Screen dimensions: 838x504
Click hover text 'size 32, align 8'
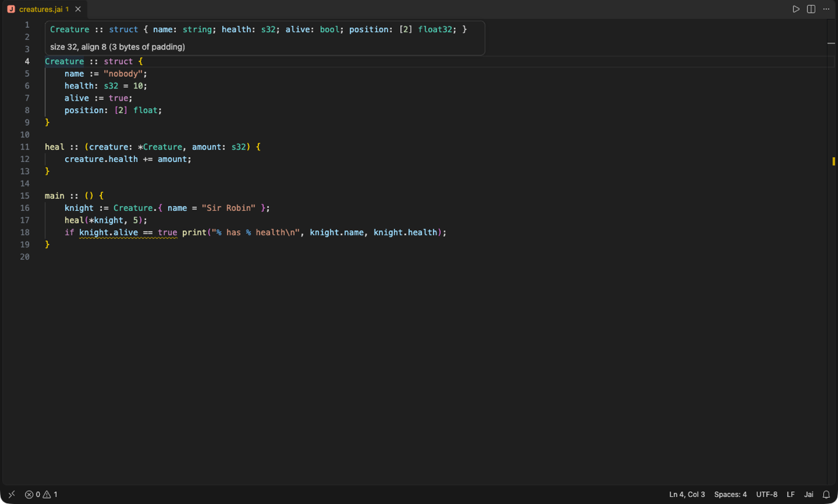[77, 47]
